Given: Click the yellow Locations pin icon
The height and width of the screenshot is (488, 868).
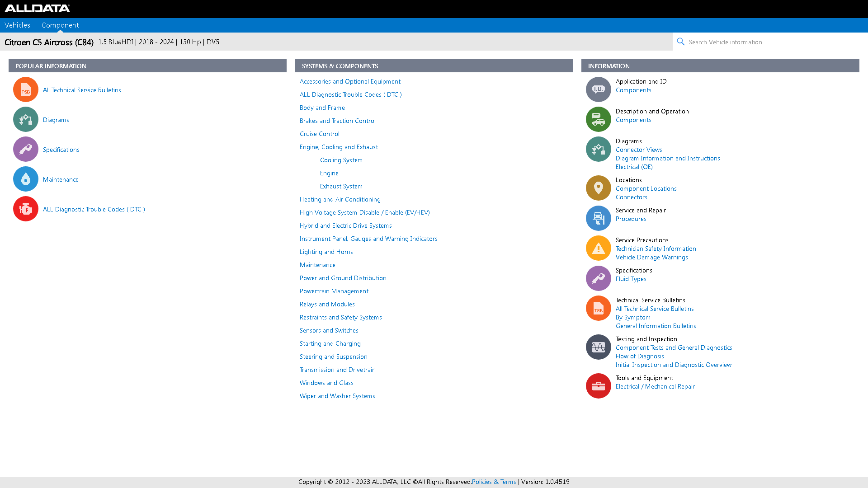Looking at the screenshot, I should [598, 188].
